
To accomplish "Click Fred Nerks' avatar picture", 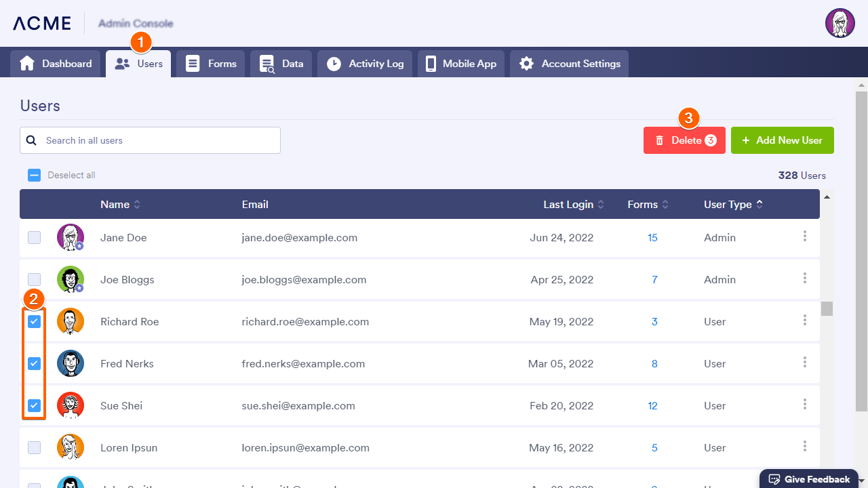I will (71, 363).
